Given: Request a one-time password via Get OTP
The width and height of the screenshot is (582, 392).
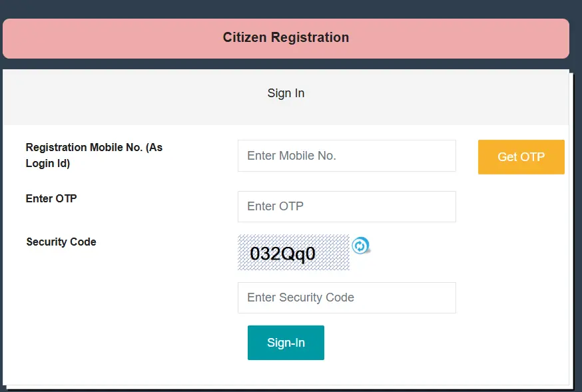Looking at the screenshot, I should pyautogui.click(x=521, y=157).
